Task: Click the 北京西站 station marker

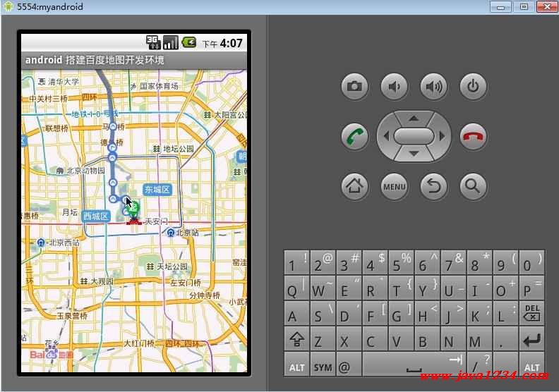Action: [x=41, y=243]
